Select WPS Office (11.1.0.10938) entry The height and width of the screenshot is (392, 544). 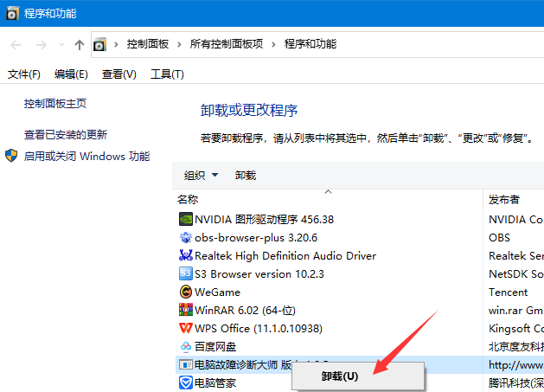click(259, 329)
